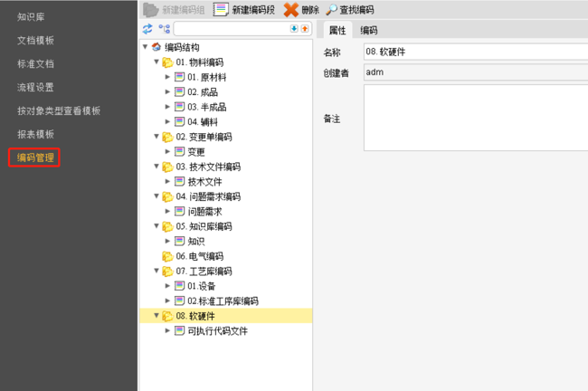
Task: Click the segment icon of 04. 辅料
Action: coord(180,121)
